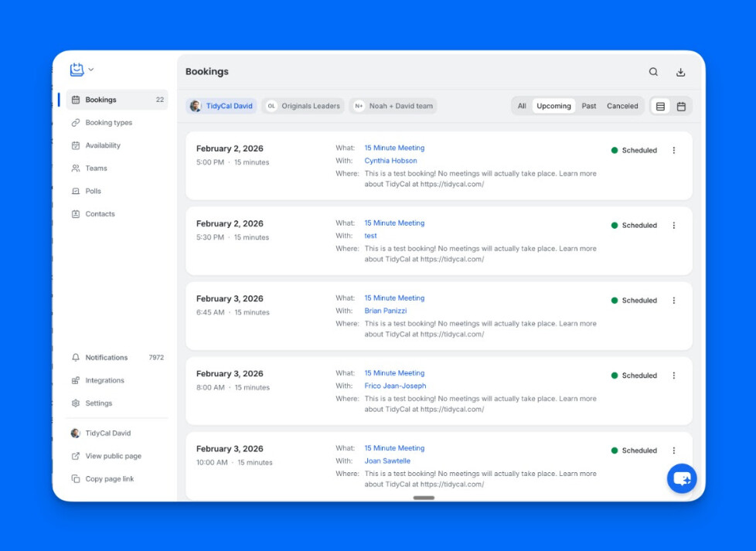The width and height of the screenshot is (756, 551).
Task: Open options menu for test booking
Action: [674, 225]
